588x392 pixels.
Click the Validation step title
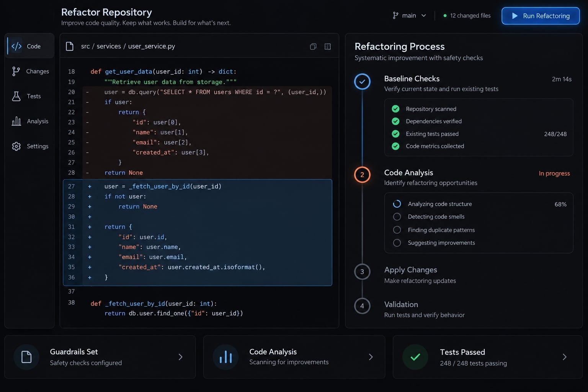click(401, 304)
